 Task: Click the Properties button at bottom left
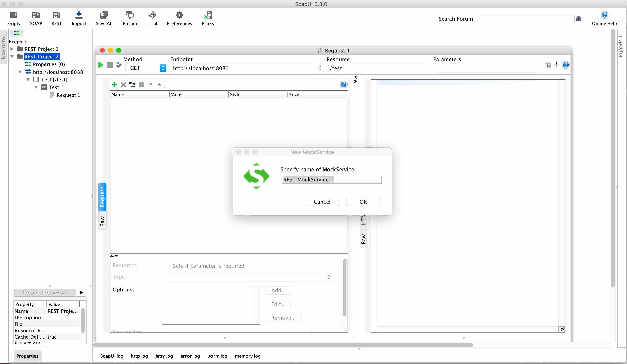click(x=27, y=356)
